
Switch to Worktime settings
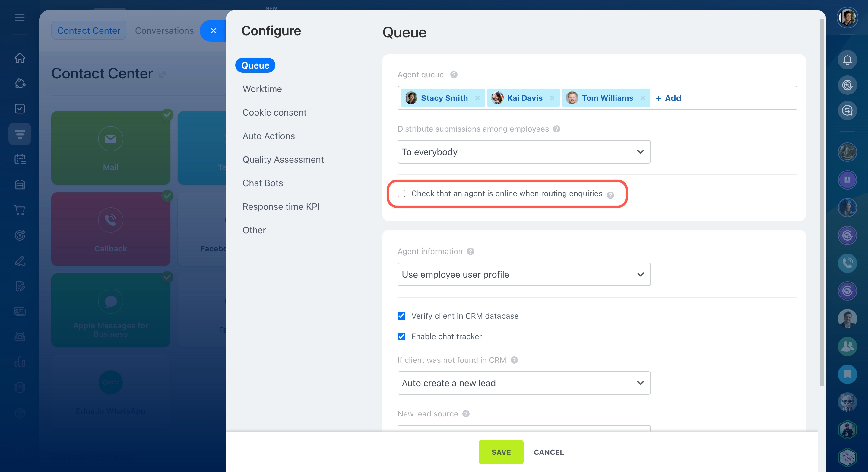pyautogui.click(x=262, y=89)
